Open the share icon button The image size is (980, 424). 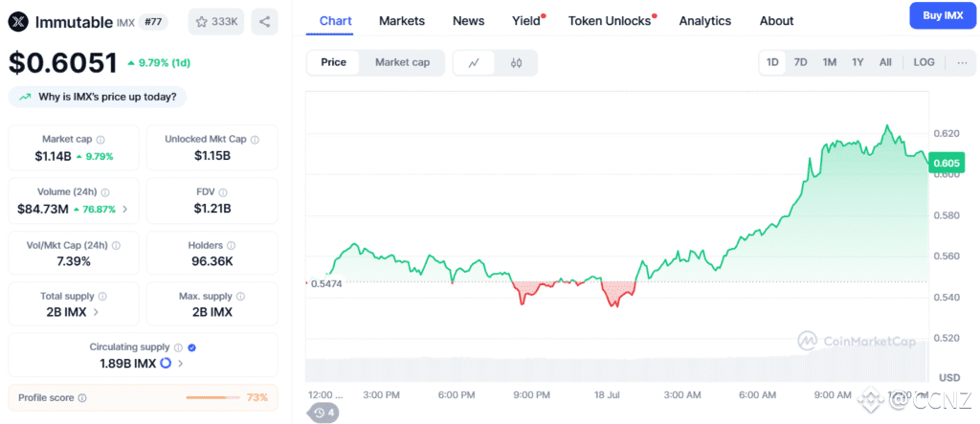[264, 22]
